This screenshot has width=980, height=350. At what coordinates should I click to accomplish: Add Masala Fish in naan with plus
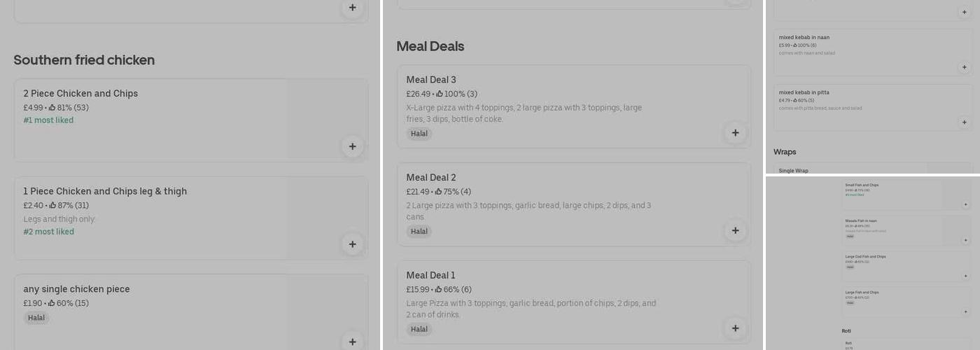[x=965, y=240]
